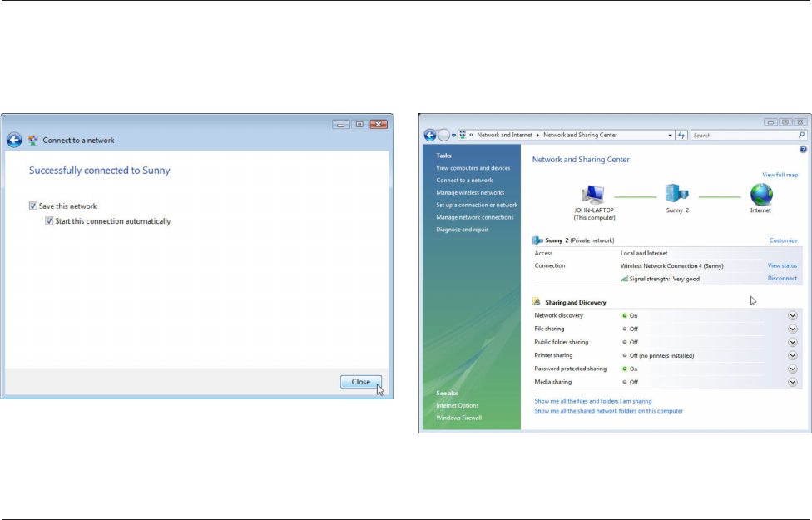
Task: Open Set up a connection or network
Action: [x=477, y=206]
